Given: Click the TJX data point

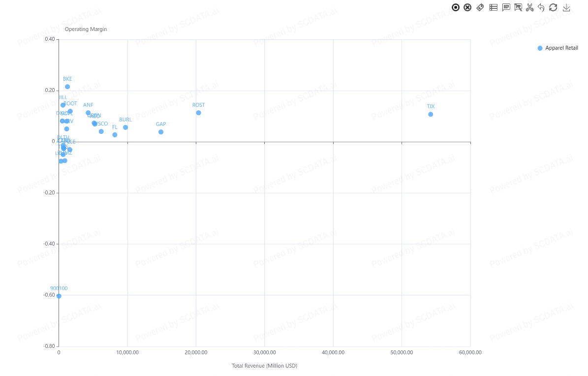Looking at the screenshot, I should (x=431, y=114).
